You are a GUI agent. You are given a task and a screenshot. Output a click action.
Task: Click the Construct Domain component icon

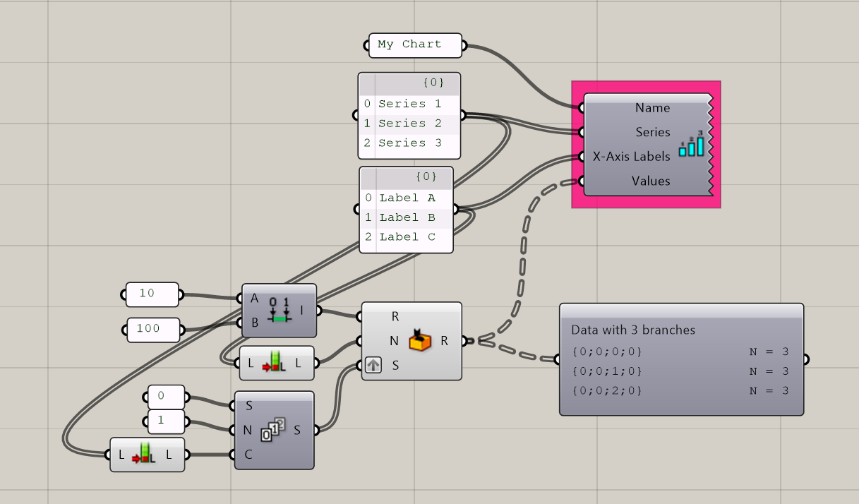click(280, 311)
